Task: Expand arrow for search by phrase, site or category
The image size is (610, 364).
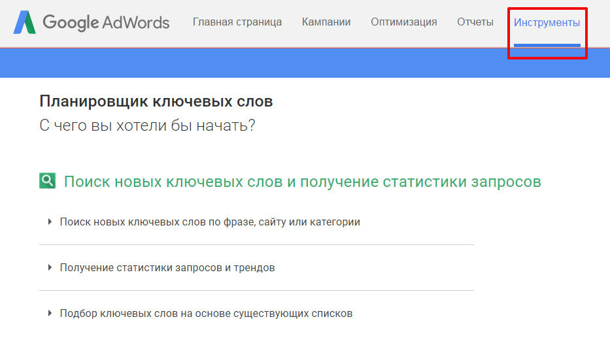Action: [x=50, y=222]
